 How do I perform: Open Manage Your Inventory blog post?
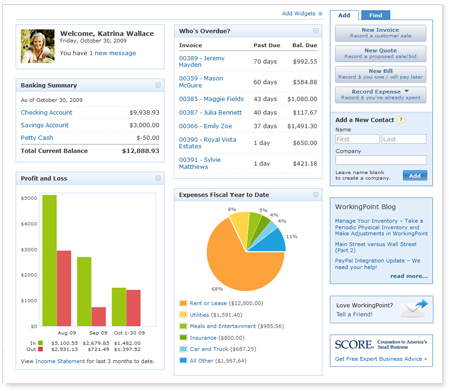(381, 227)
